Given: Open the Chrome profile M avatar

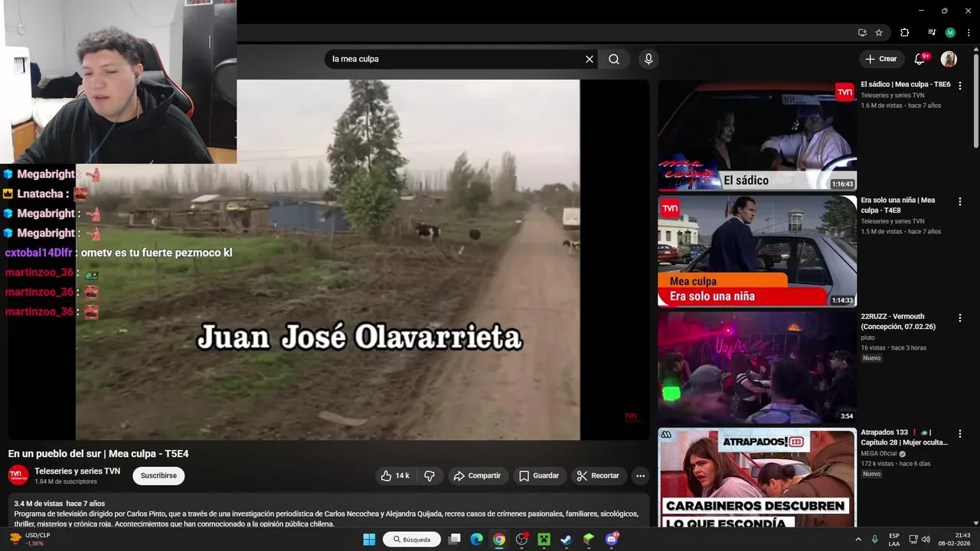Looking at the screenshot, I should point(950,33).
